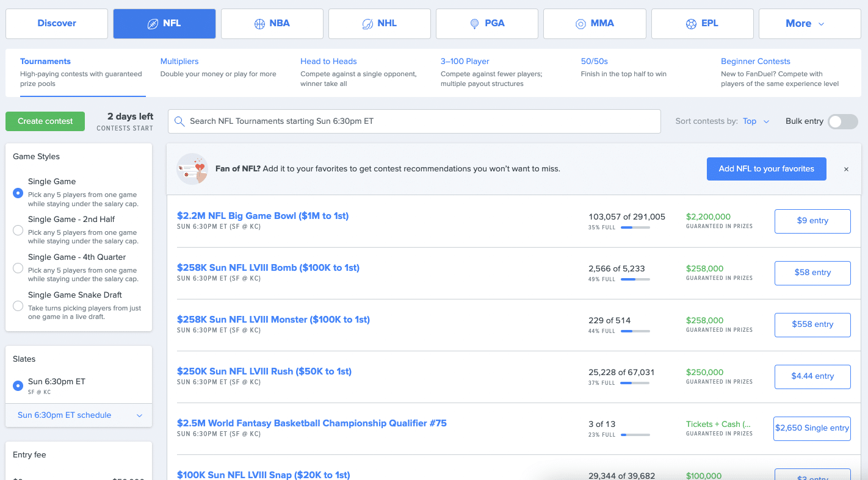Click the $558 entry button

coord(812,325)
